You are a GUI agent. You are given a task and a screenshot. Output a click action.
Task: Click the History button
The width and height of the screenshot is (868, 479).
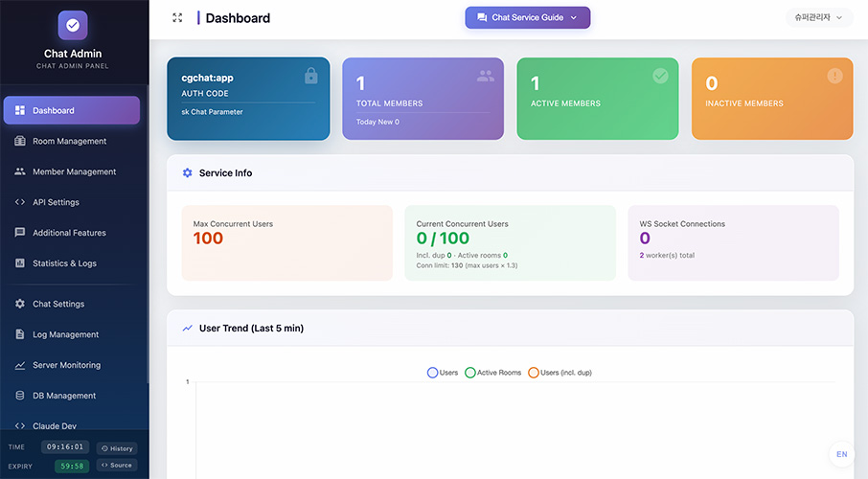point(117,448)
